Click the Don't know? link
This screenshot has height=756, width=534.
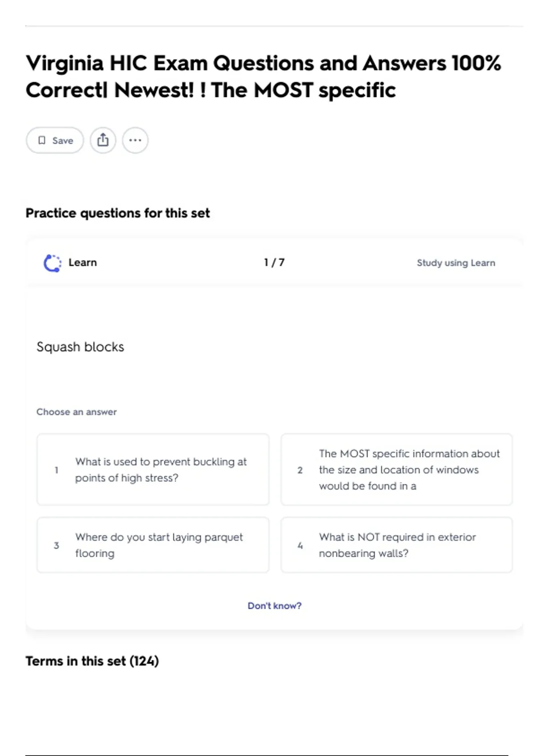pyautogui.click(x=275, y=606)
